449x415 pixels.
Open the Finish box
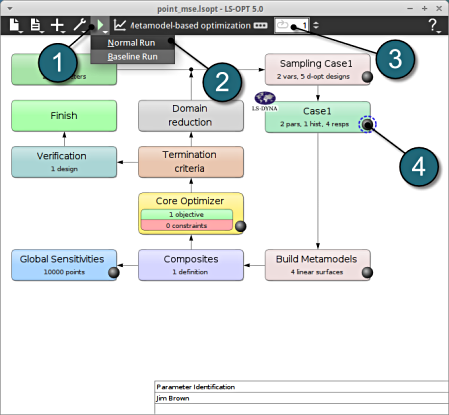coord(64,116)
